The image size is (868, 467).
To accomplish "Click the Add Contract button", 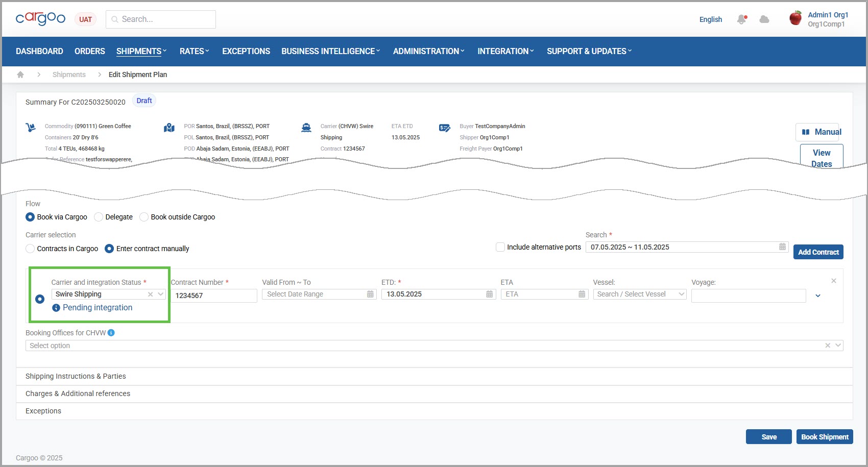I will coord(818,252).
